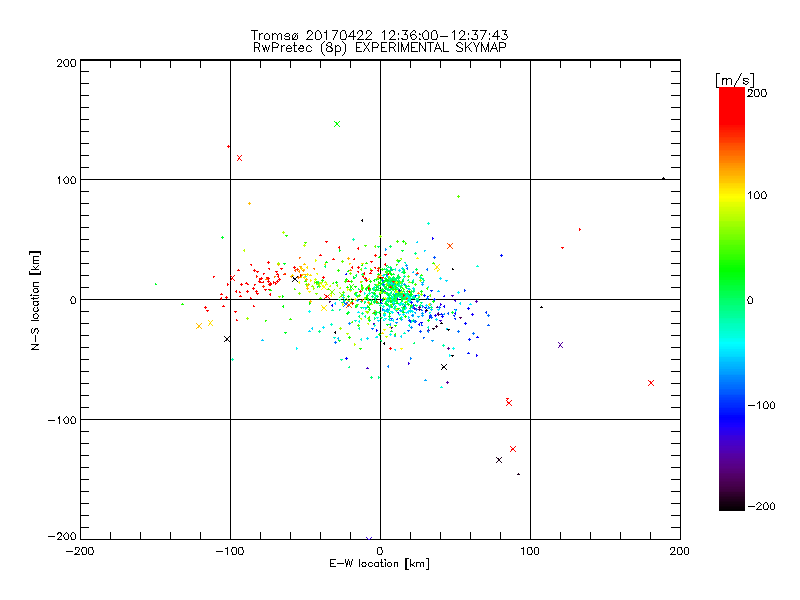Click the 'N-S location [km]' axis label

(x=35, y=301)
